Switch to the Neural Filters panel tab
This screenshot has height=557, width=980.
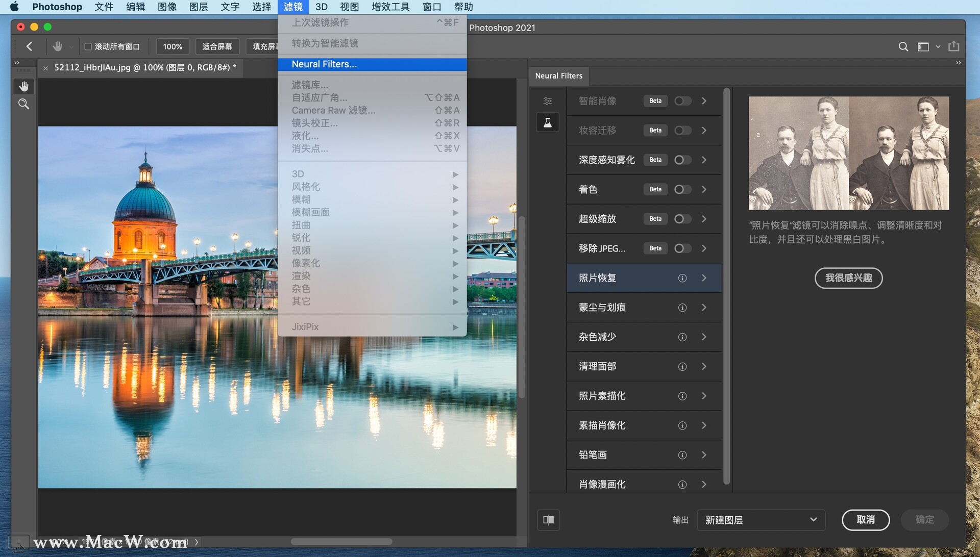coord(559,76)
